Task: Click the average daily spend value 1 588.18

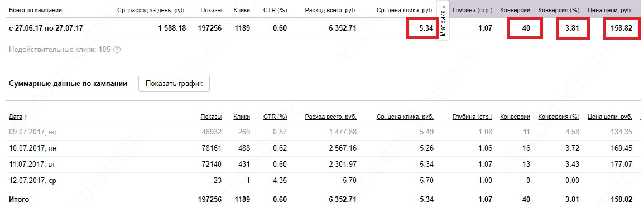Action: (172, 29)
